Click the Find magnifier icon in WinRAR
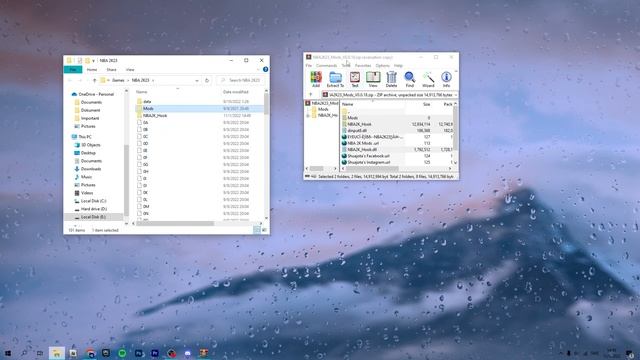Viewport: 640px width, 360px height. pos(409,79)
